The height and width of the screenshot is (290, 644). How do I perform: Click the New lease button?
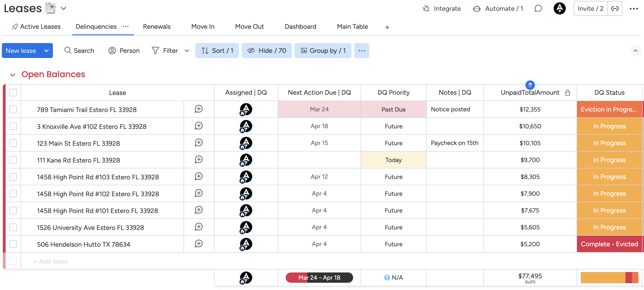tap(21, 51)
